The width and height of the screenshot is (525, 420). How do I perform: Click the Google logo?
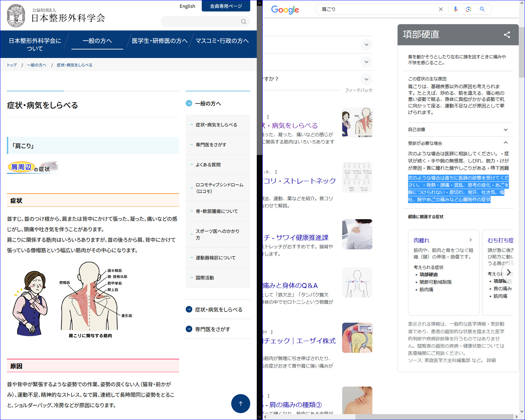point(285,10)
